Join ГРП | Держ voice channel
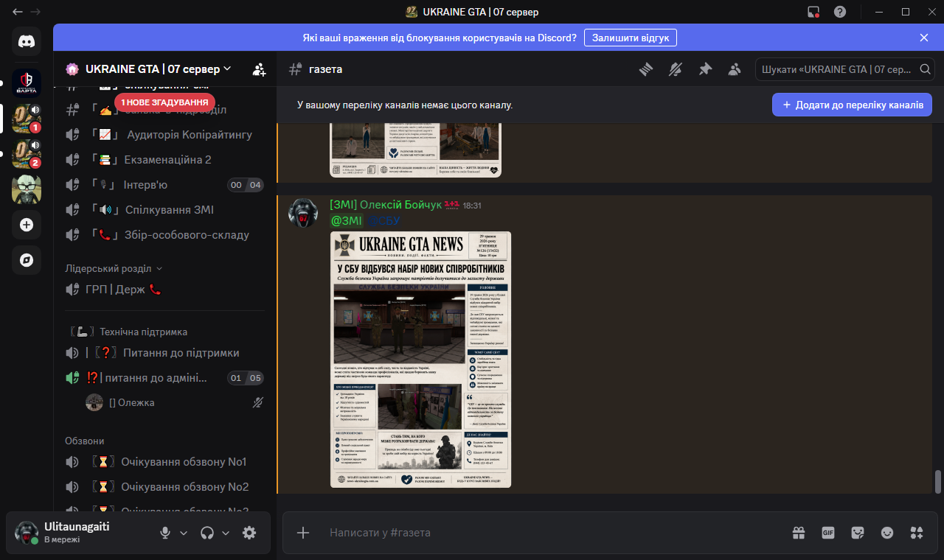 (164, 290)
